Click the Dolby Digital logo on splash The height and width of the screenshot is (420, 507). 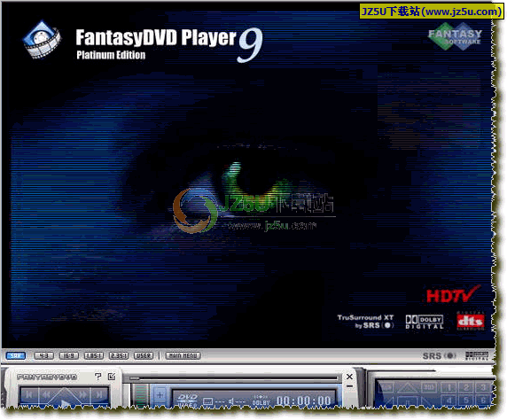point(425,322)
